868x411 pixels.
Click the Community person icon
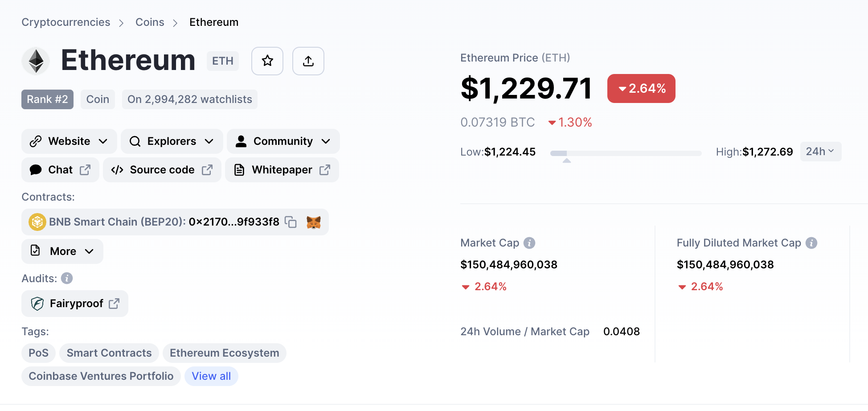coord(241,141)
